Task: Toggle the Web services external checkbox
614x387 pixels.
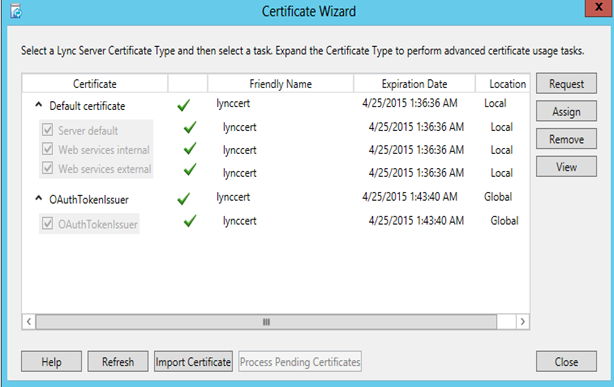Action: [47, 168]
